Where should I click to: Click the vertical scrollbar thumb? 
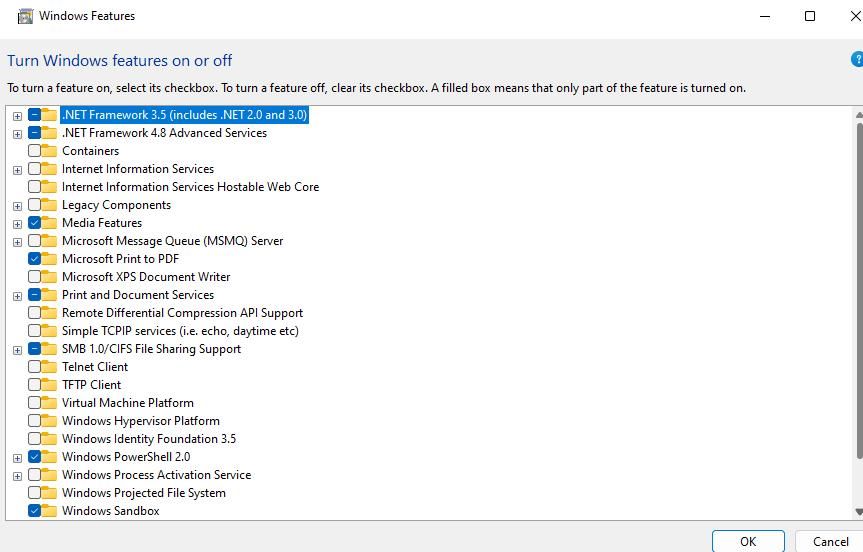860,291
